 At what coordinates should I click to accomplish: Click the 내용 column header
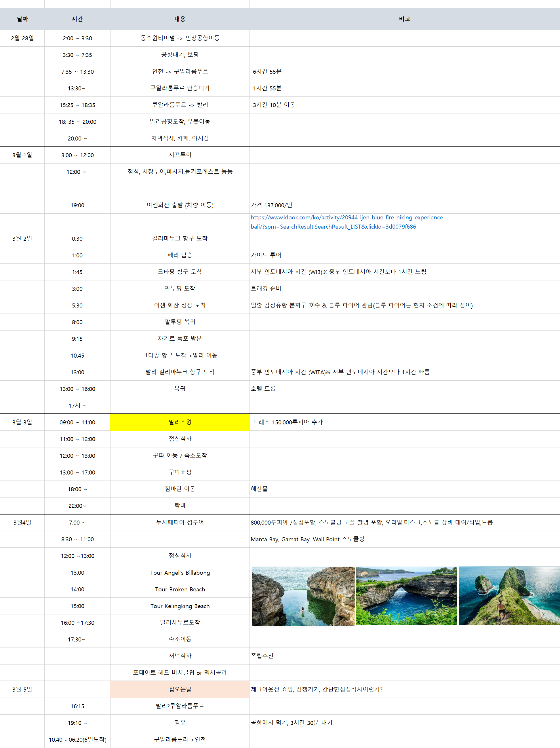coord(180,19)
